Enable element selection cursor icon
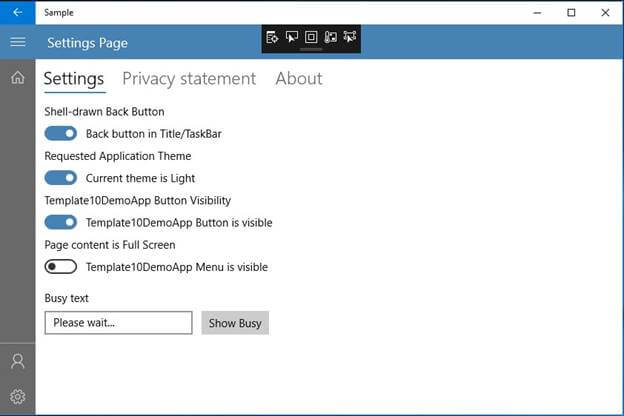 click(x=292, y=37)
